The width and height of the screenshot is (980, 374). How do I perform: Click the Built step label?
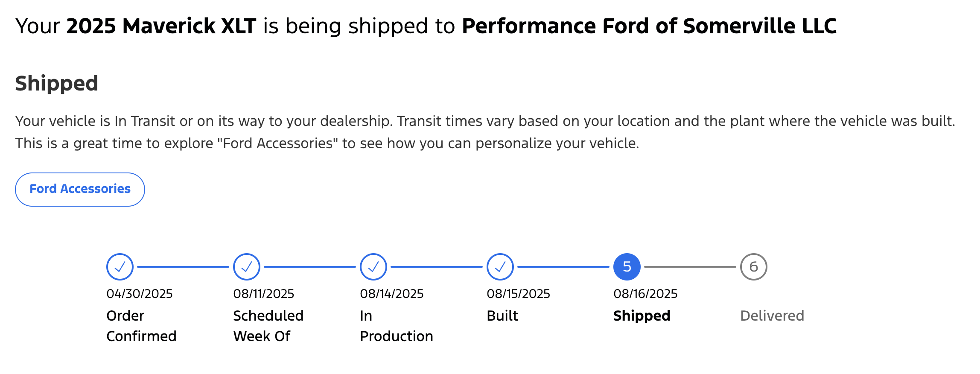tap(502, 316)
